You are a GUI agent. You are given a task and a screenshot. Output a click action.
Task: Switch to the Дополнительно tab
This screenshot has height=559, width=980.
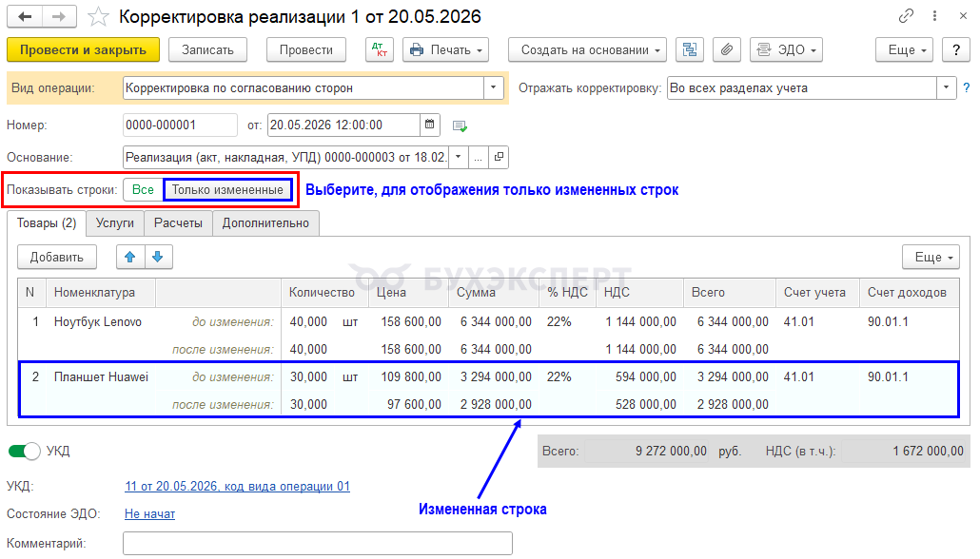pos(265,223)
